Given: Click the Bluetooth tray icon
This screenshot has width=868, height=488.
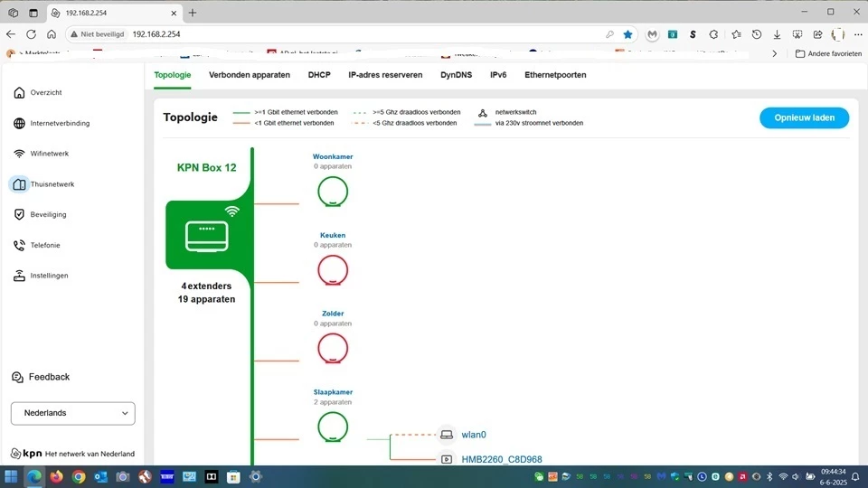Looking at the screenshot, I should click(769, 476).
